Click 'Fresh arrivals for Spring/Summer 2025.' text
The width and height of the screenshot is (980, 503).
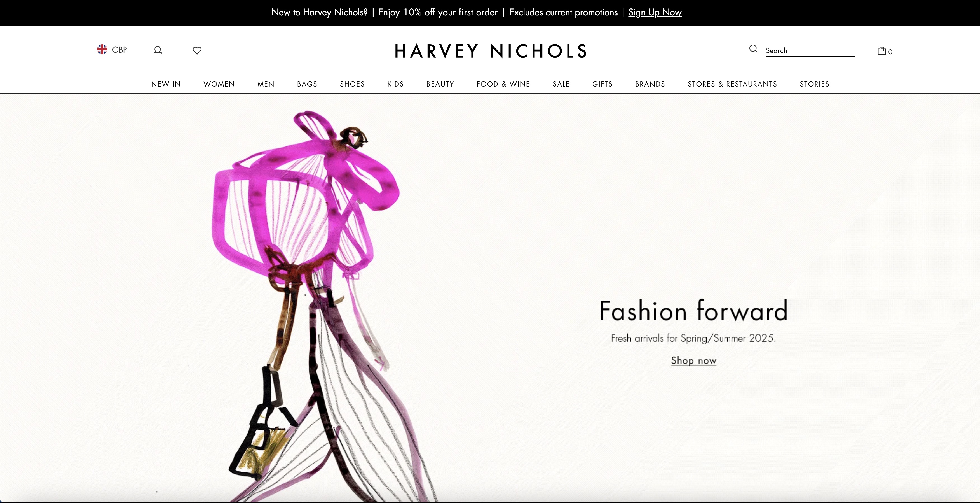[x=693, y=338]
